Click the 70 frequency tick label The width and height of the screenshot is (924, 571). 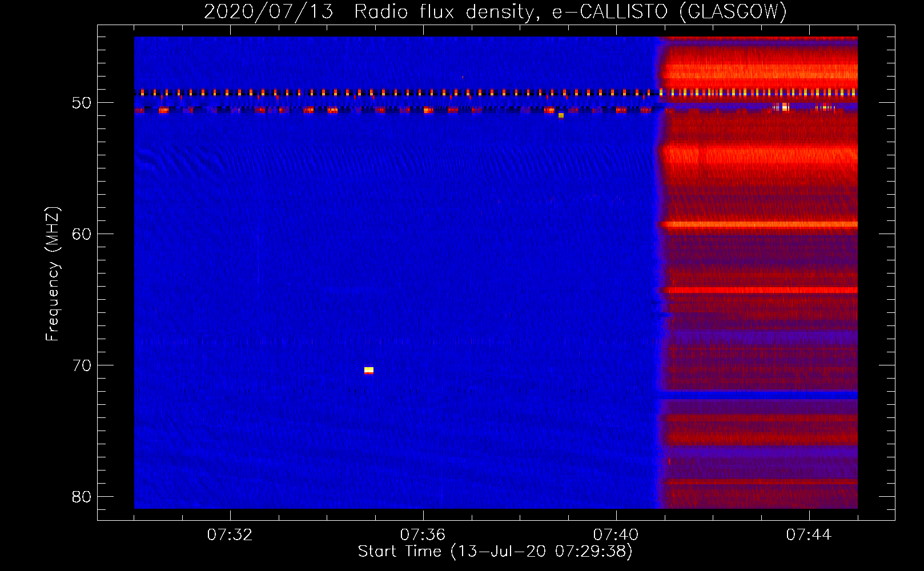(82, 365)
